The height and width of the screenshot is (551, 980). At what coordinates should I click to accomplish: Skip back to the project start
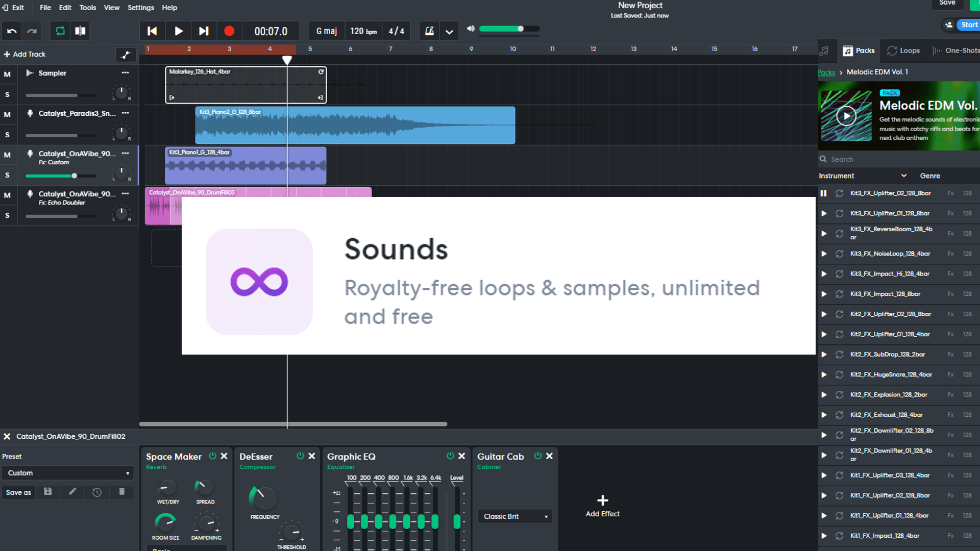pyautogui.click(x=152, y=31)
